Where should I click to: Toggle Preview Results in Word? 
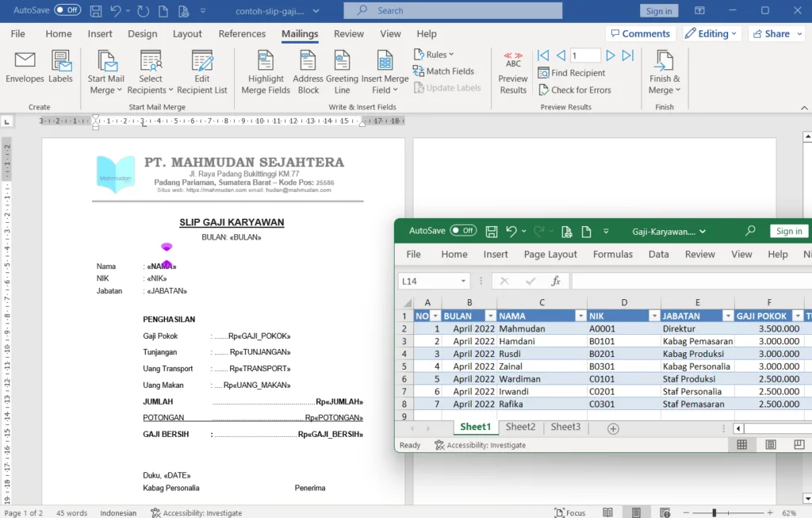(513, 72)
